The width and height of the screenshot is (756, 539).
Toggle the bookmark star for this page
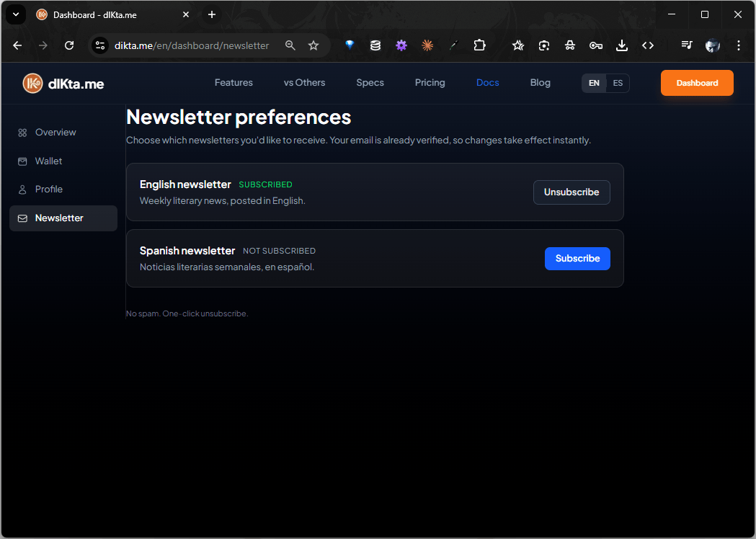click(x=313, y=45)
